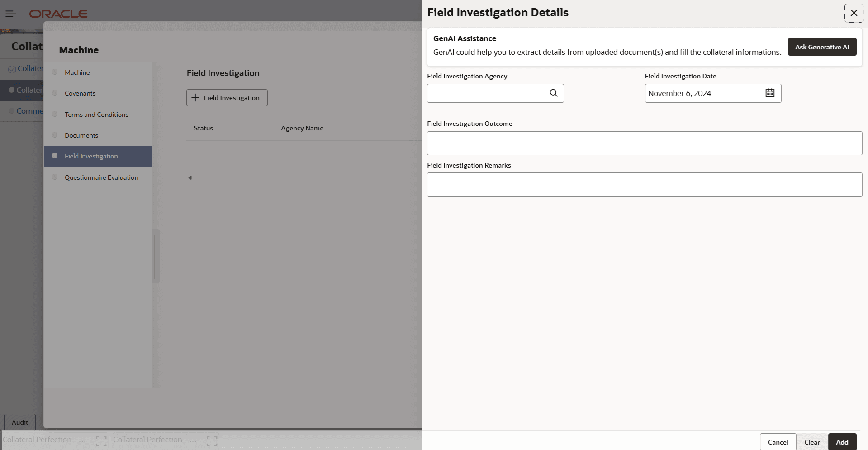Open the Questionnaire Evaluation section
This screenshot has height=450, width=868.
tap(101, 177)
